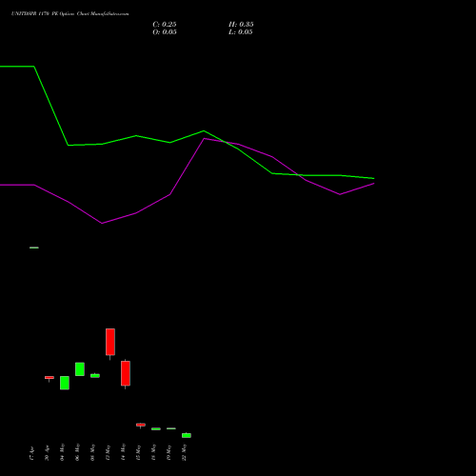The width and height of the screenshot is (476, 476).
Task: Click the flat candle on 19 May
Action: coord(171,428)
